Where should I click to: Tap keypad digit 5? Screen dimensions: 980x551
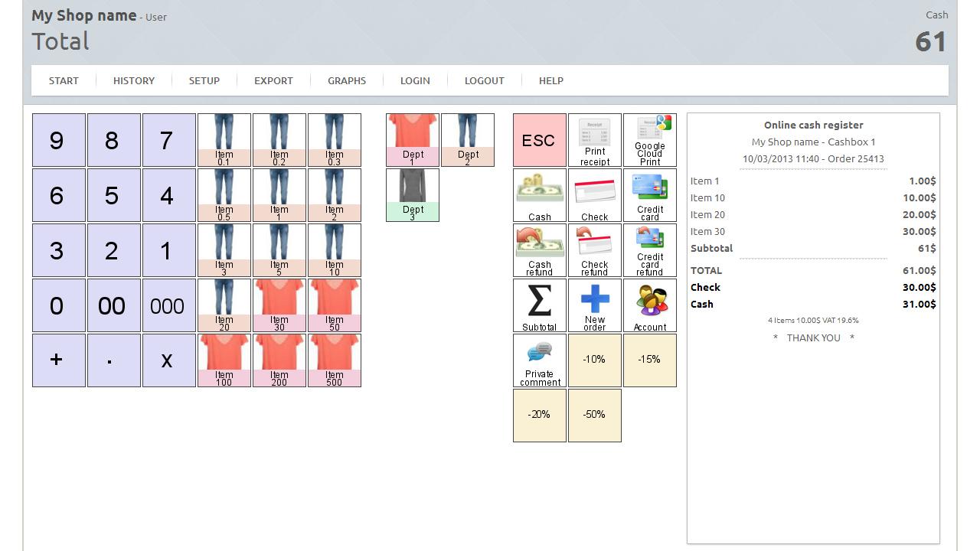pyautogui.click(x=114, y=195)
